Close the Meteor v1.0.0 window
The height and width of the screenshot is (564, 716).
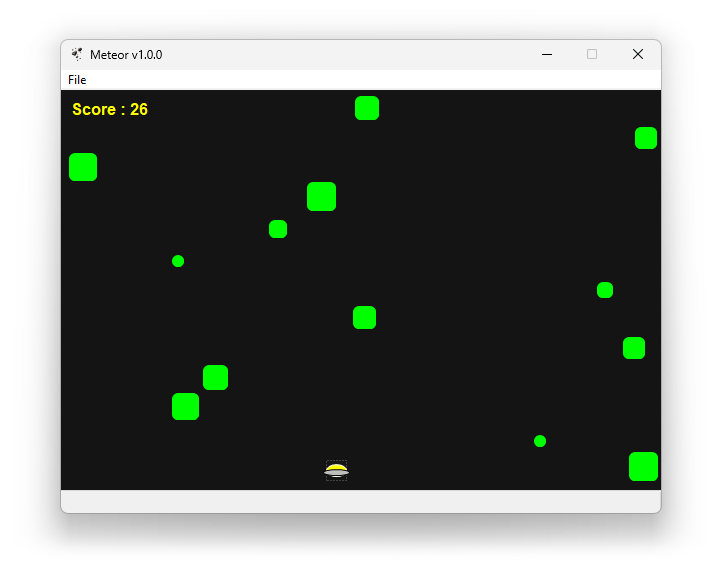637,55
